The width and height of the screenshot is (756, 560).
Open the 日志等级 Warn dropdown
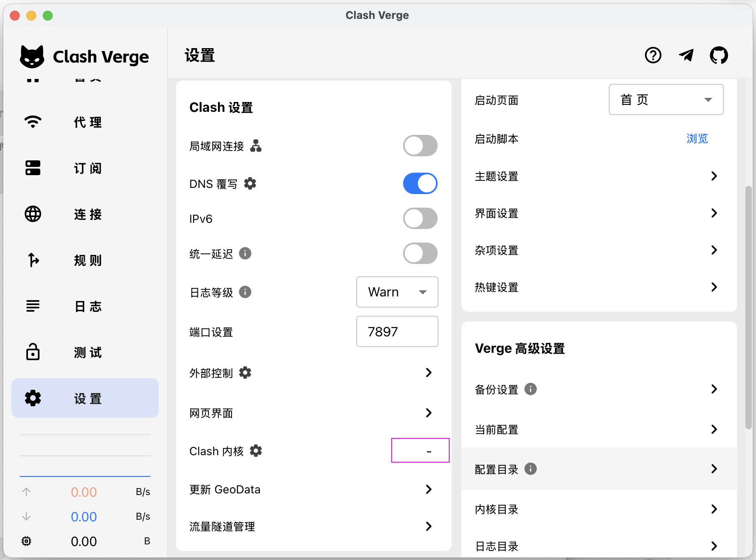coord(397,292)
